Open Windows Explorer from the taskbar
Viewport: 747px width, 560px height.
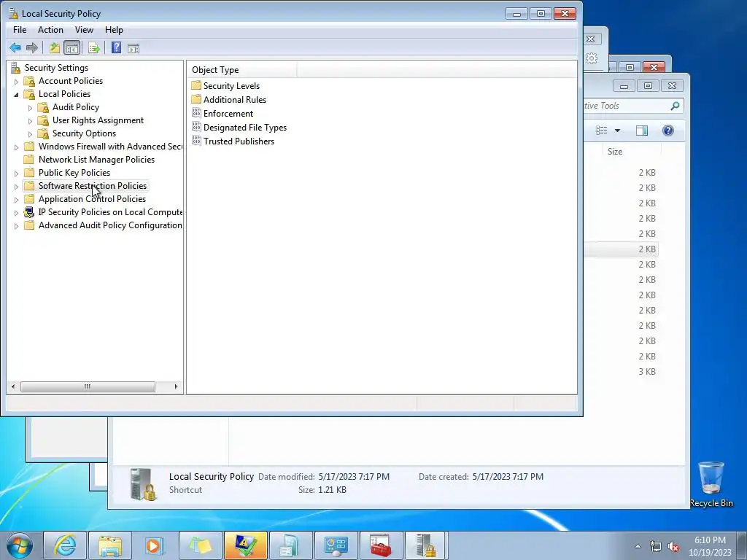[110, 545]
